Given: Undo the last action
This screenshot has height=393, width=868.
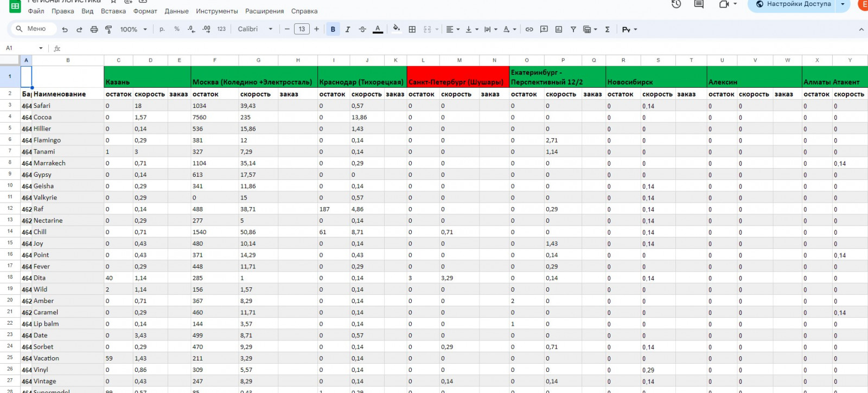Looking at the screenshot, I should 65,29.
